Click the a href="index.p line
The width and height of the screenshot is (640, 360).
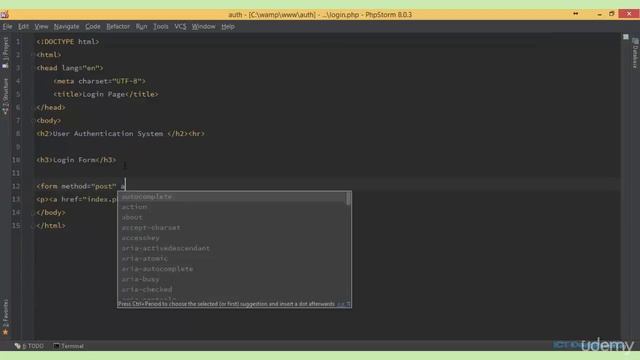click(x=77, y=199)
